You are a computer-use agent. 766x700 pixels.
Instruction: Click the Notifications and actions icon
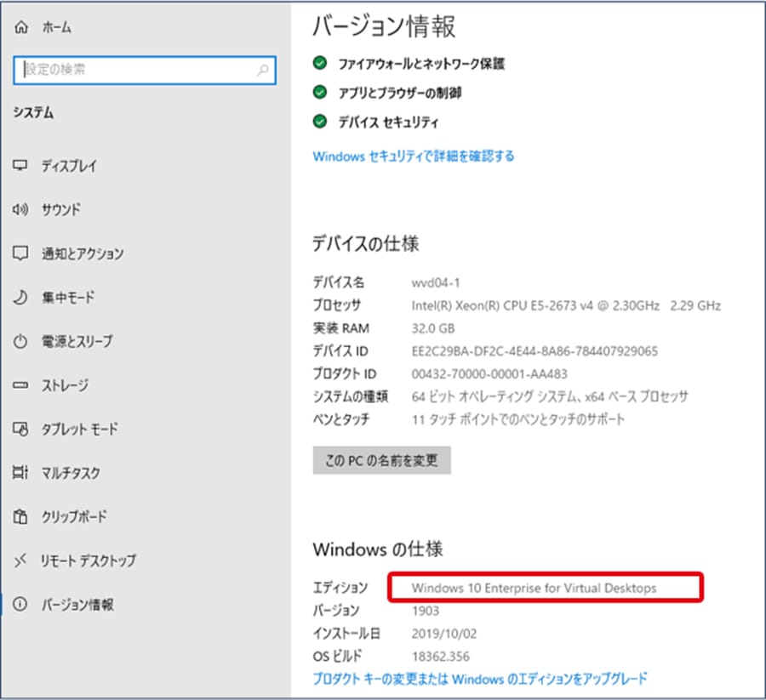click(x=20, y=253)
